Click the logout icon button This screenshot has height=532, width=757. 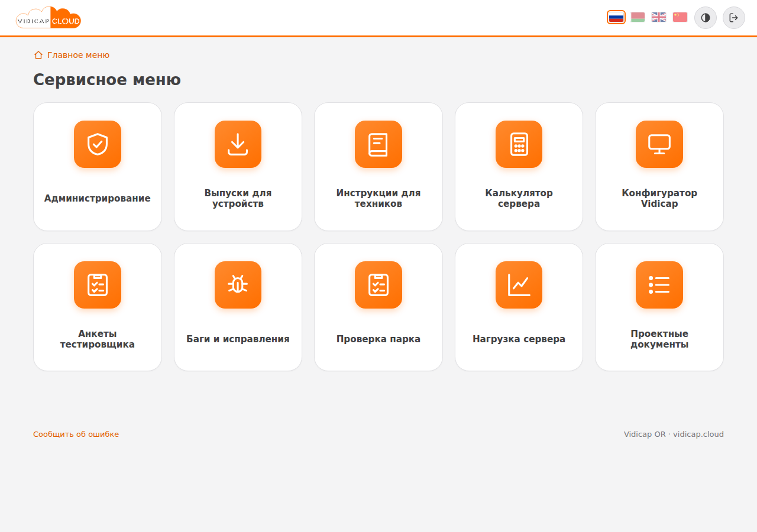tap(734, 18)
